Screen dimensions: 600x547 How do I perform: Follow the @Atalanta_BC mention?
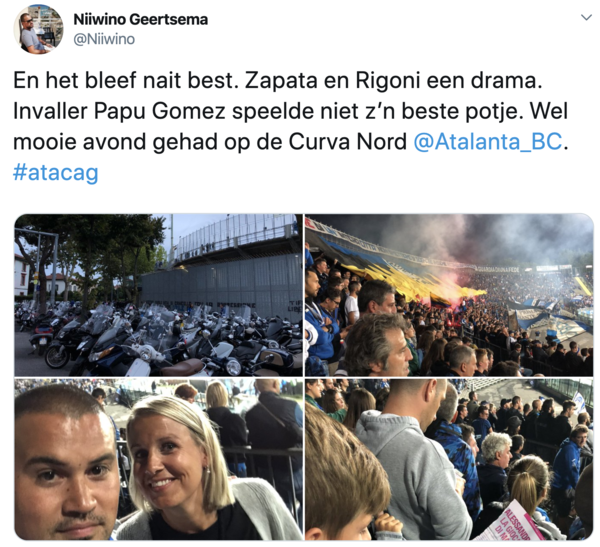488,142
